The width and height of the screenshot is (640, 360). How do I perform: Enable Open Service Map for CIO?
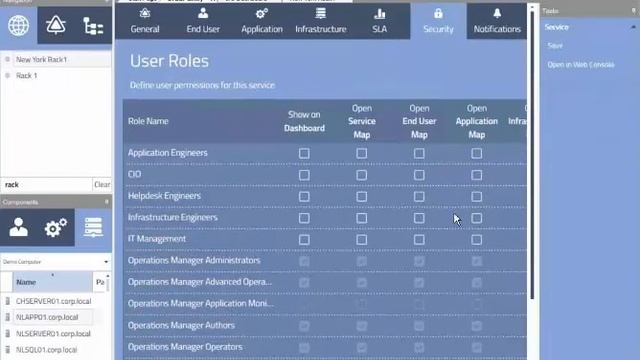[x=362, y=175]
